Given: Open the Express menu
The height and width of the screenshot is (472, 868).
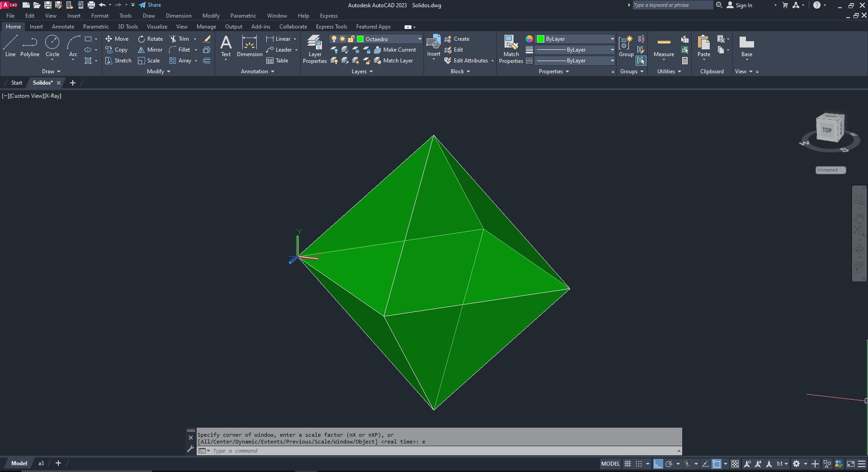Looking at the screenshot, I should (x=329, y=16).
